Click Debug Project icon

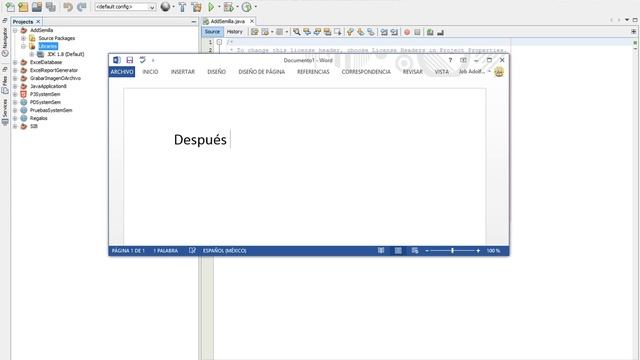tap(229, 7)
